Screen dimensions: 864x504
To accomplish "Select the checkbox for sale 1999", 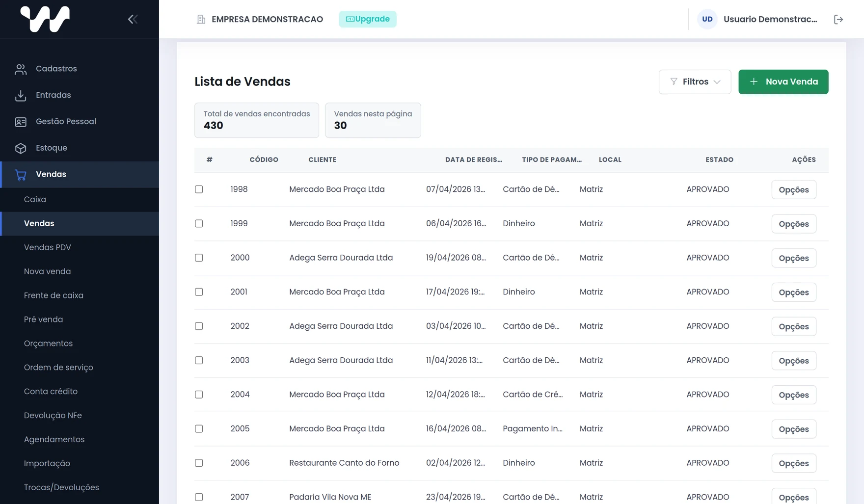I will 199,224.
